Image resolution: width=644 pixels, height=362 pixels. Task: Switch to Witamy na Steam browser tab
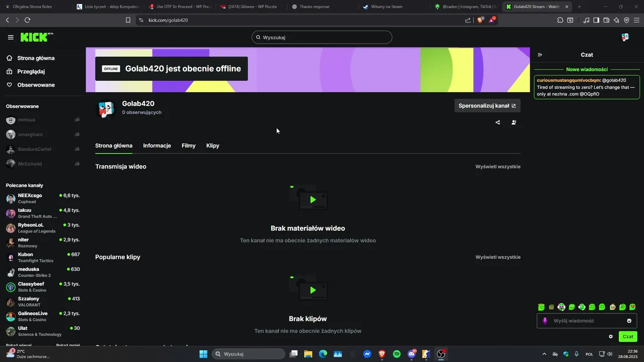click(393, 7)
